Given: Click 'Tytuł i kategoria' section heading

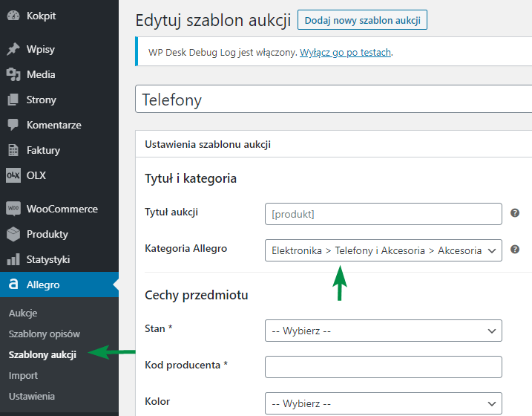Looking at the screenshot, I should click(191, 178).
